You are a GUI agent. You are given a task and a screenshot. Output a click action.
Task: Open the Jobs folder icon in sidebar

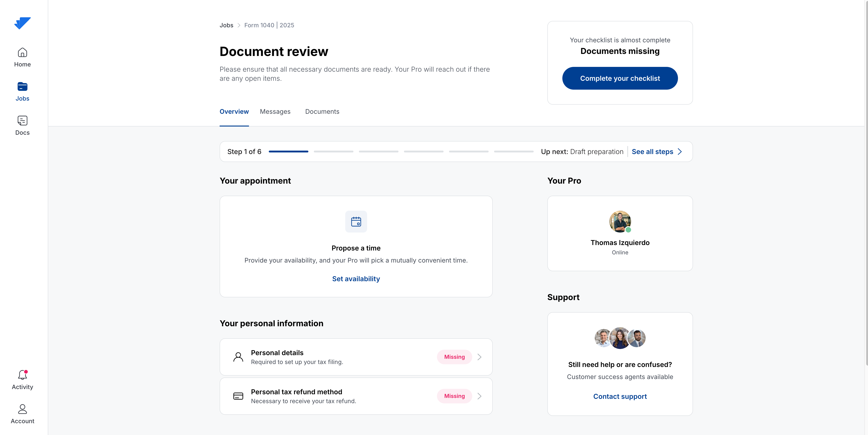pyautogui.click(x=22, y=87)
